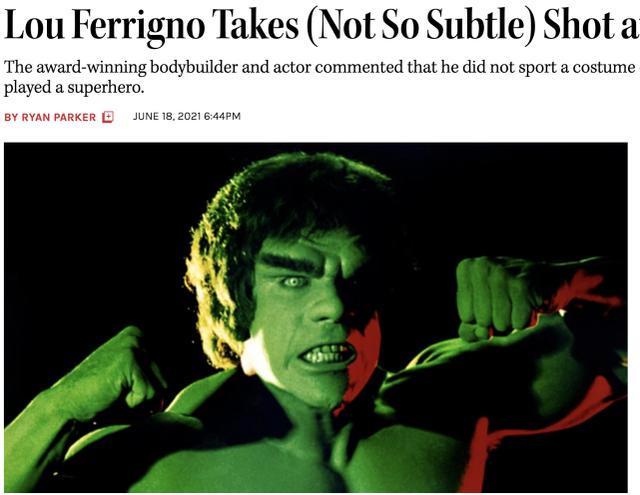
Task: Click the word 'Shot' in headline
Action: coord(578,26)
